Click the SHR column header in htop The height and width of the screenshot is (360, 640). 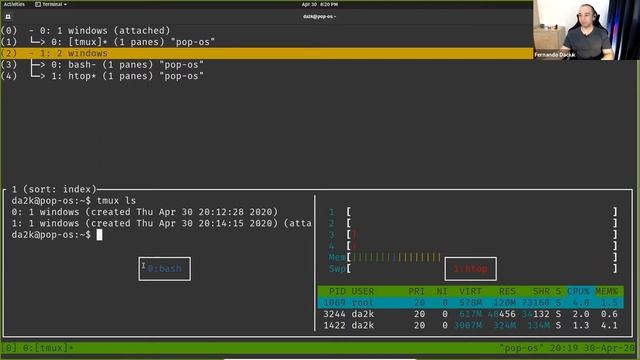[x=541, y=291]
